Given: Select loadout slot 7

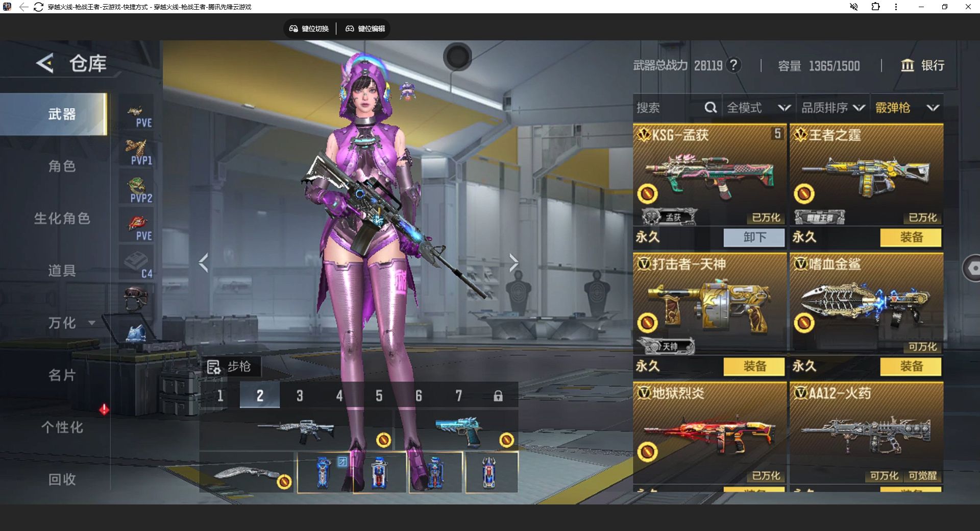Looking at the screenshot, I should tap(458, 396).
